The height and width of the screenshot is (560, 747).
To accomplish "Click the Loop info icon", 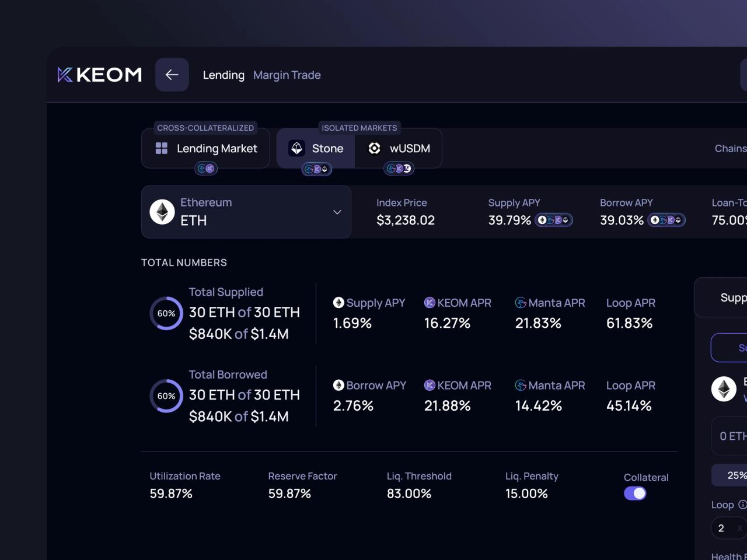I will (742, 505).
